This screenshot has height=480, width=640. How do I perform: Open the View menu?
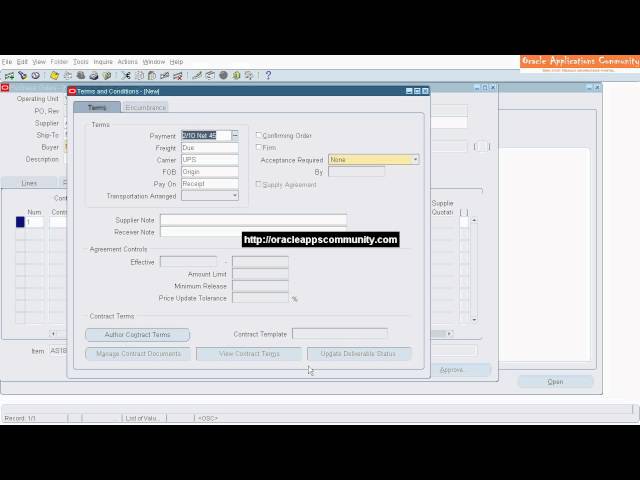39,62
